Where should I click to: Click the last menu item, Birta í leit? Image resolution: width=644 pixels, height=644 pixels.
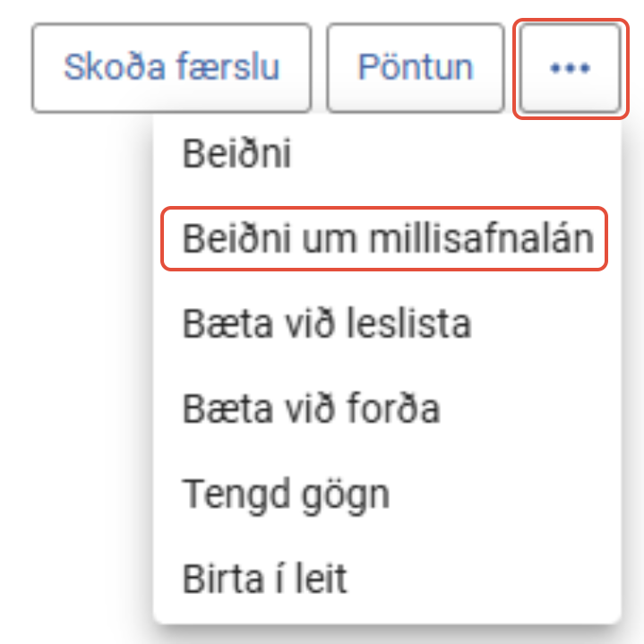point(265,578)
